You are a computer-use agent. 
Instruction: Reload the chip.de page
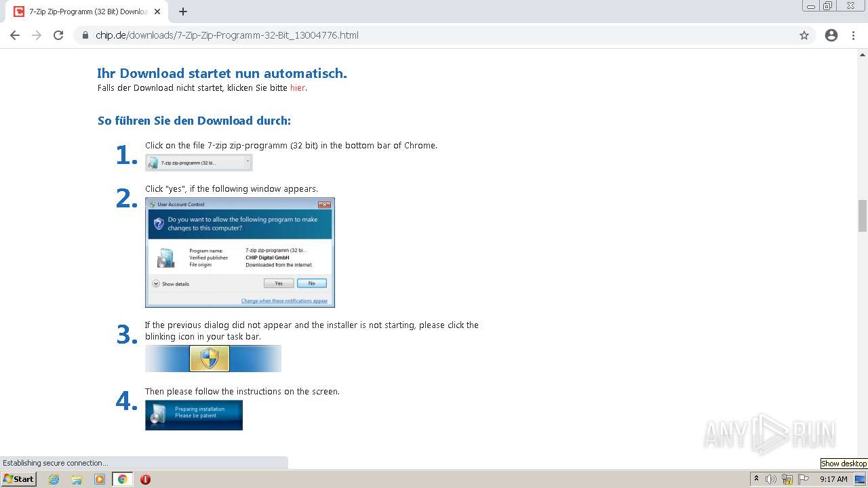point(58,35)
